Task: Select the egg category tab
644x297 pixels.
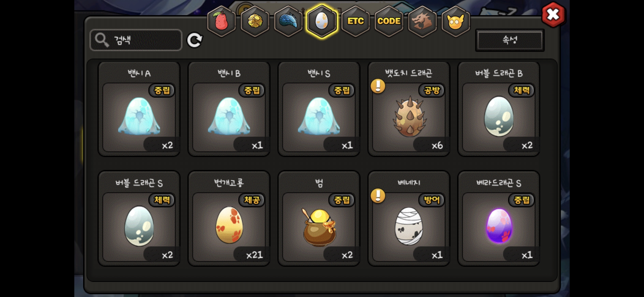Action: click(322, 21)
